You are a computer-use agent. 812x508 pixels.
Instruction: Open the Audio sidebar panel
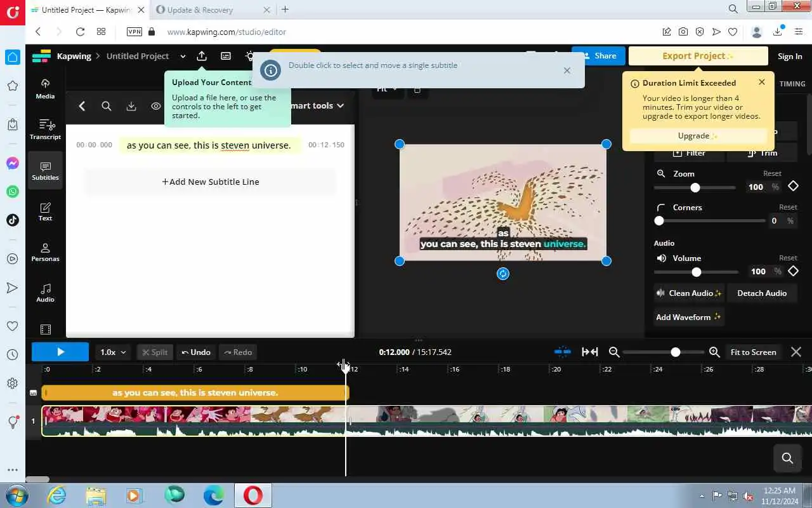(x=45, y=293)
